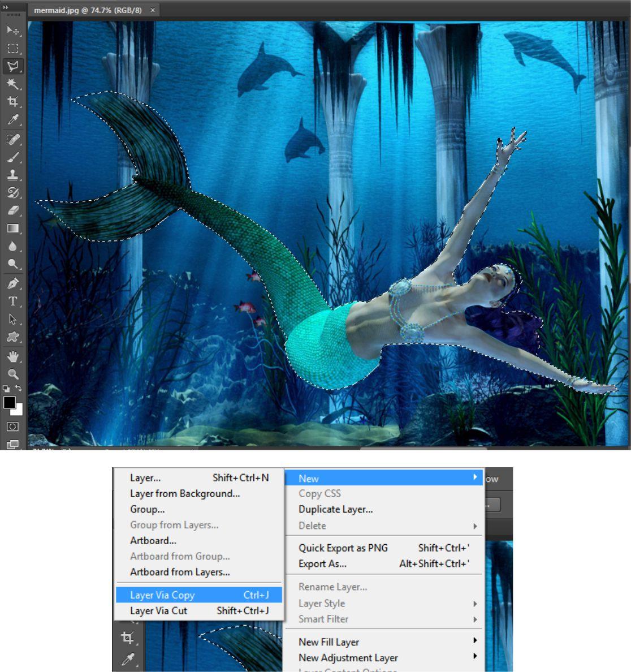Choose Export As... menu item
Screen dimensions: 631x672
coord(384,564)
